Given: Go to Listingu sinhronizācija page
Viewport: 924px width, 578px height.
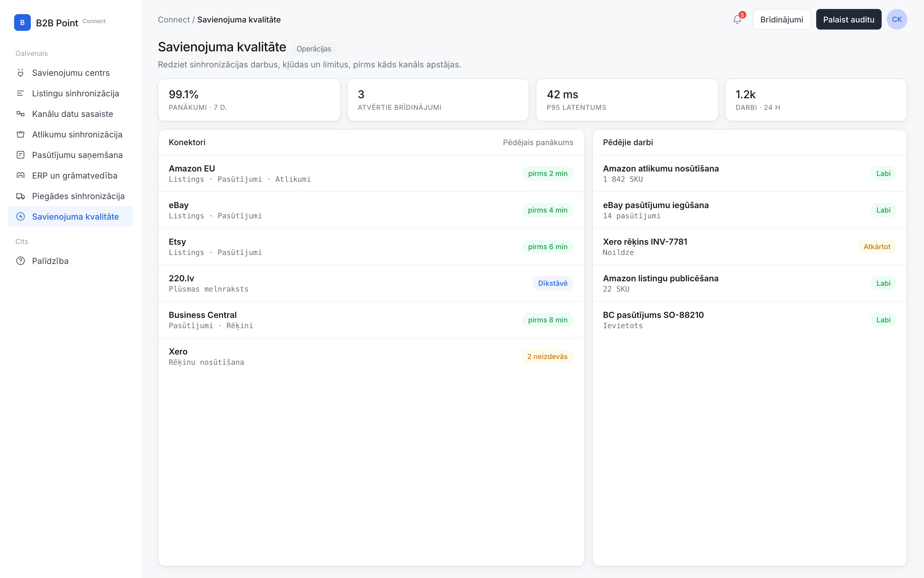Looking at the screenshot, I should [x=71, y=93].
